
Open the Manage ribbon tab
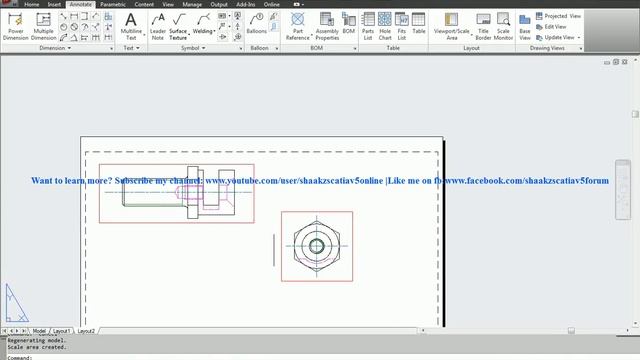(192, 4)
